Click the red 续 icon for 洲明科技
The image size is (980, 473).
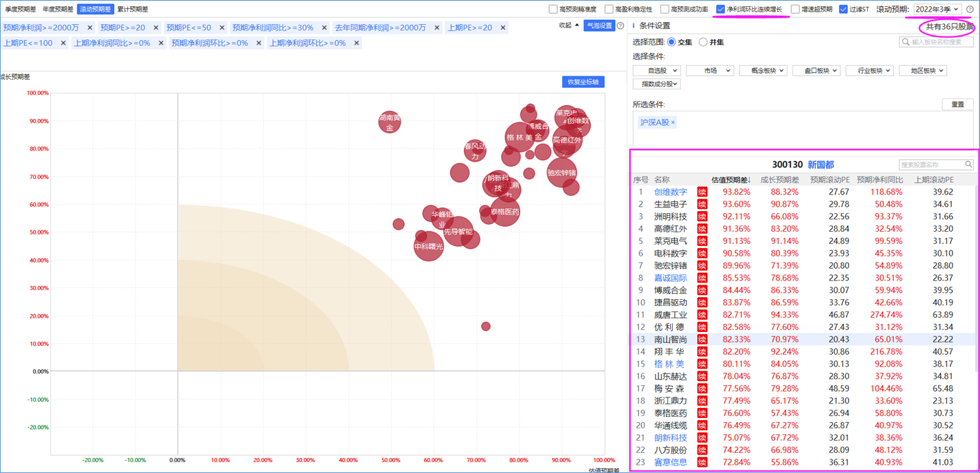point(702,217)
